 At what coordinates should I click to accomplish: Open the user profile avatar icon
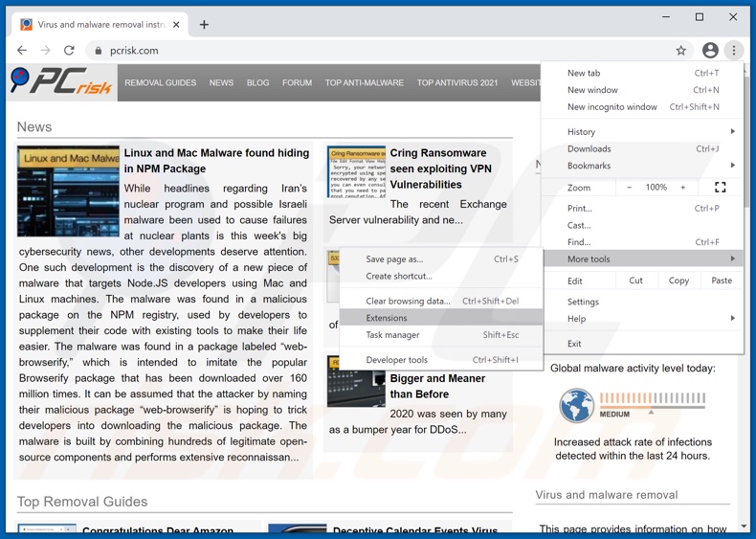(710, 51)
